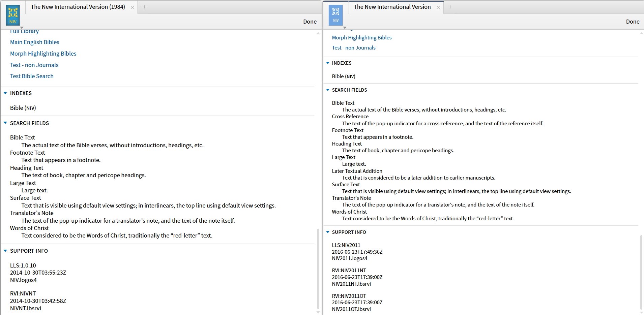644x315 pixels.
Task: Click the 'RVI:NIVNT' support info entry
Action: point(23,293)
